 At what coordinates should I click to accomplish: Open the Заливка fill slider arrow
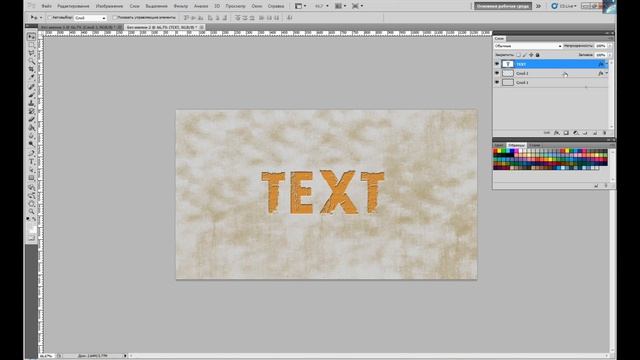610,55
